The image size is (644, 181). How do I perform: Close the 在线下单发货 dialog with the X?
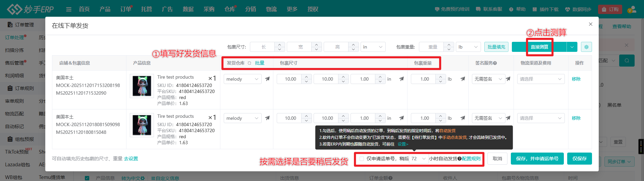[x=591, y=24]
